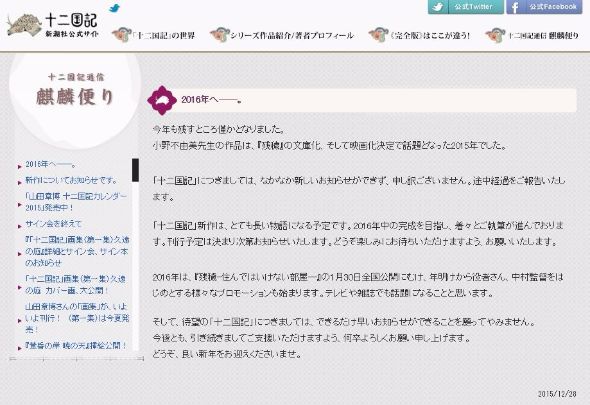Image resolution: width=590 pixels, height=405 pixels.
Task: Open the sidebar link 2016年へ──。
Action: (51, 164)
